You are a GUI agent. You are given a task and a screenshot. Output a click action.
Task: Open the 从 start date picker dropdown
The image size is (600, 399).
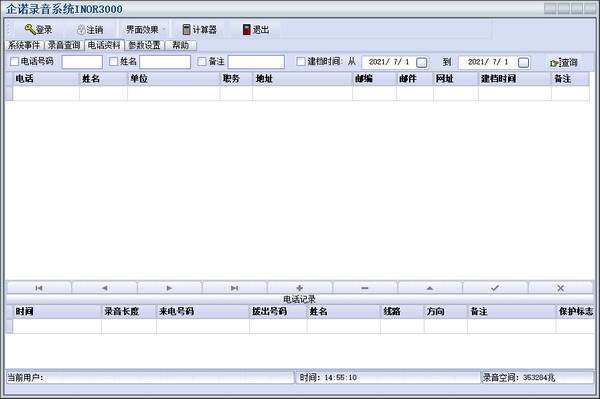coord(421,62)
